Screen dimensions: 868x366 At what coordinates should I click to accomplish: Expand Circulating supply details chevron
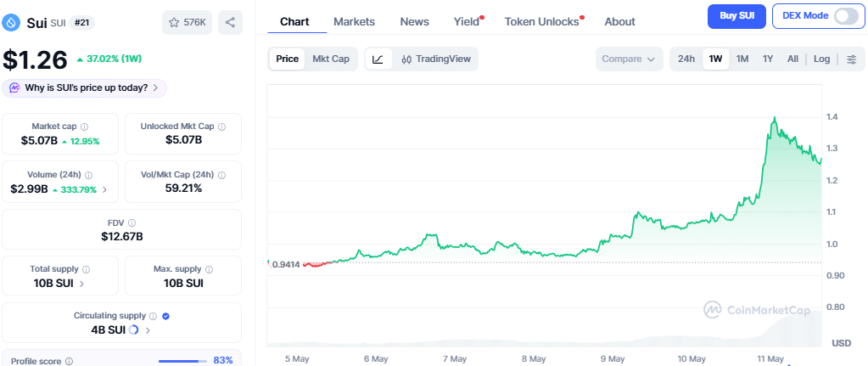148,330
